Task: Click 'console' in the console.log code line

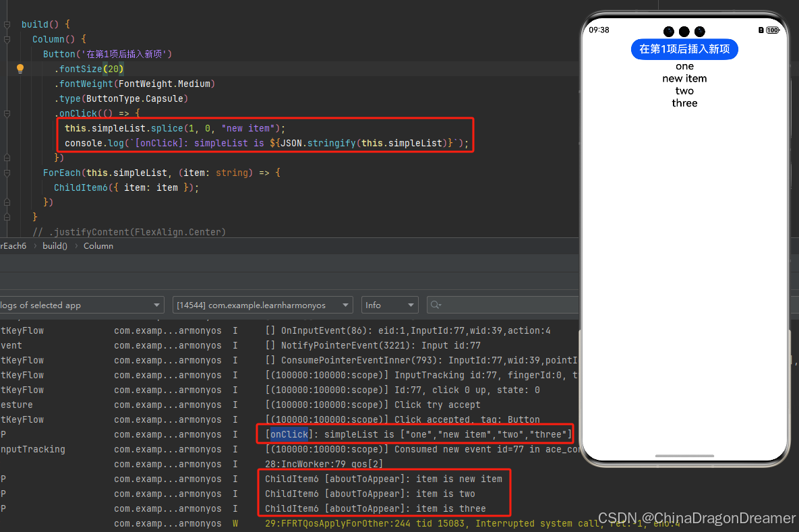Action: pyautogui.click(x=84, y=143)
